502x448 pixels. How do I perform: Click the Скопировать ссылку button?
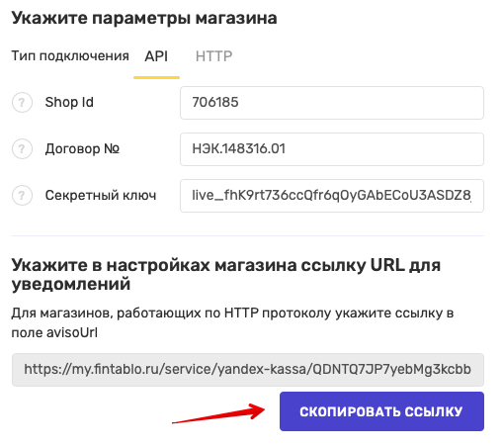[381, 411]
